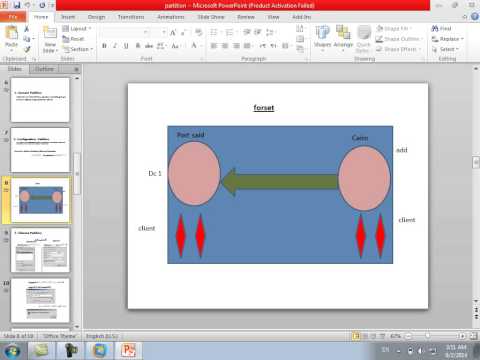Click the Cut scissors icon
The image size is (480, 360).
[x=27, y=29]
